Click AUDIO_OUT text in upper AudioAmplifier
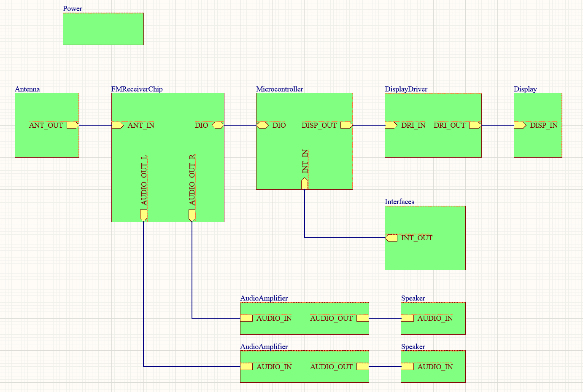583x392 pixels. [x=332, y=318]
